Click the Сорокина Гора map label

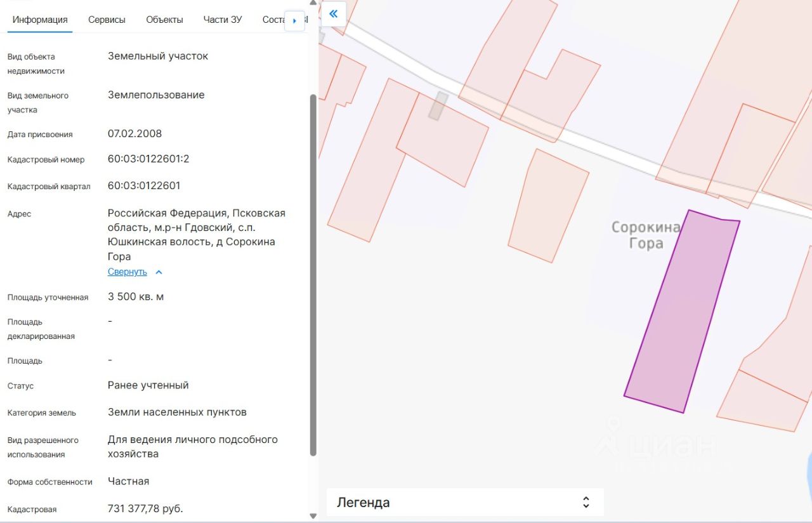(646, 235)
